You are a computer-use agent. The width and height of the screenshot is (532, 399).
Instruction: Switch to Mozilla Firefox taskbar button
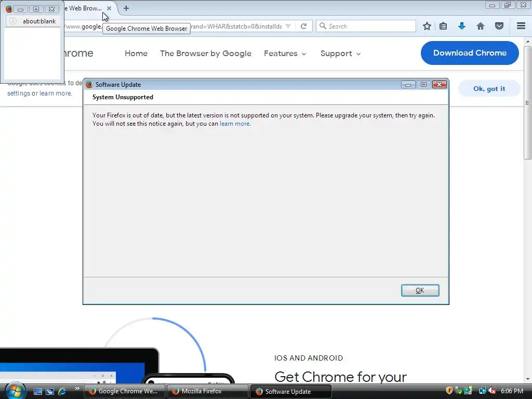[207, 391]
